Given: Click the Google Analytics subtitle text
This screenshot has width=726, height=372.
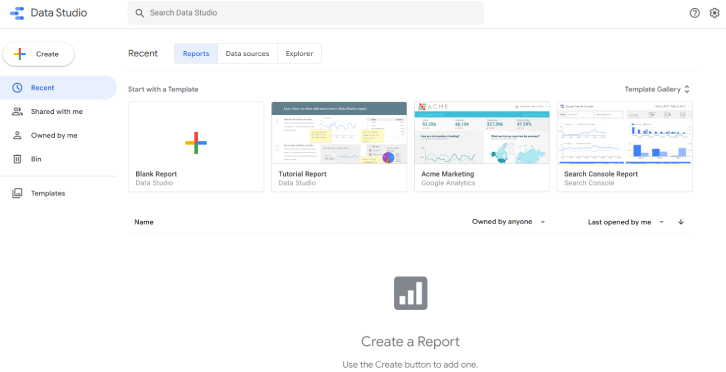Looking at the screenshot, I should click(448, 183).
